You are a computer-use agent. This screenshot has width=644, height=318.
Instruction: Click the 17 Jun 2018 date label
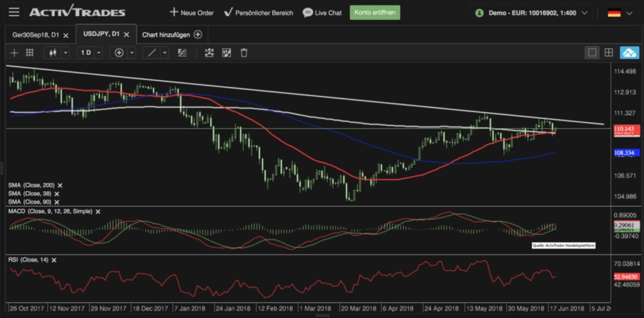[566, 308]
